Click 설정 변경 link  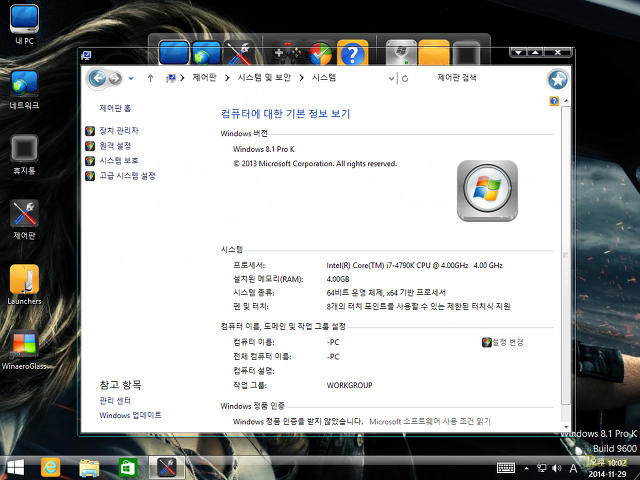click(507, 342)
